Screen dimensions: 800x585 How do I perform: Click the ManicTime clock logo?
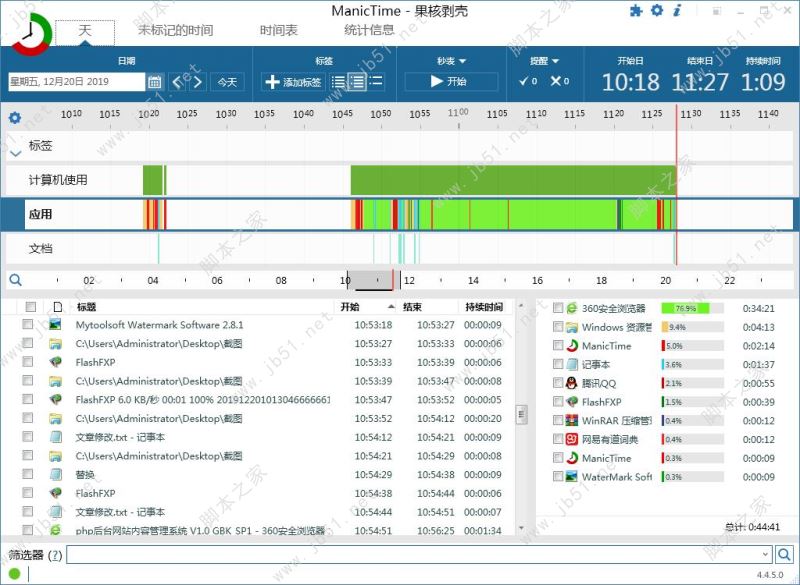click(x=31, y=33)
